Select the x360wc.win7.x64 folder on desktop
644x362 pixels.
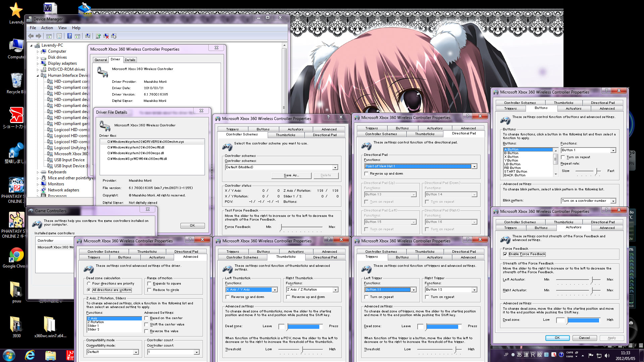[50, 327]
